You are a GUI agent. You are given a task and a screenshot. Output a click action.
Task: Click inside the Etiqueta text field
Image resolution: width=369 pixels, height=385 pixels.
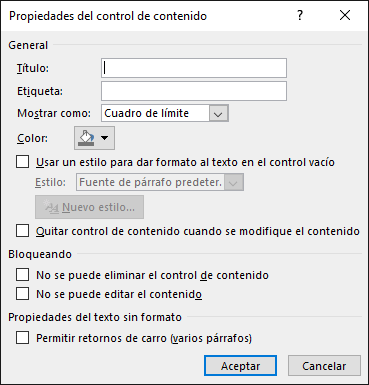pyautogui.click(x=194, y=91)
